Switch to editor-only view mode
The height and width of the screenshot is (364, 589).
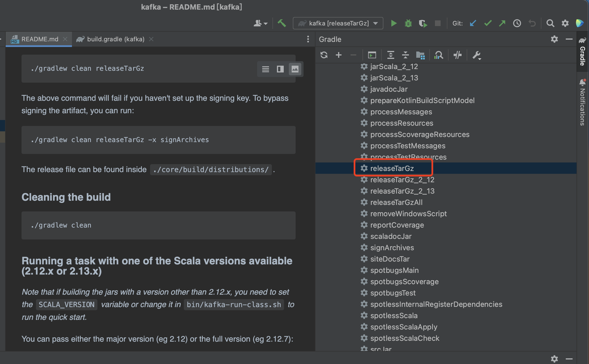point(265,69)
